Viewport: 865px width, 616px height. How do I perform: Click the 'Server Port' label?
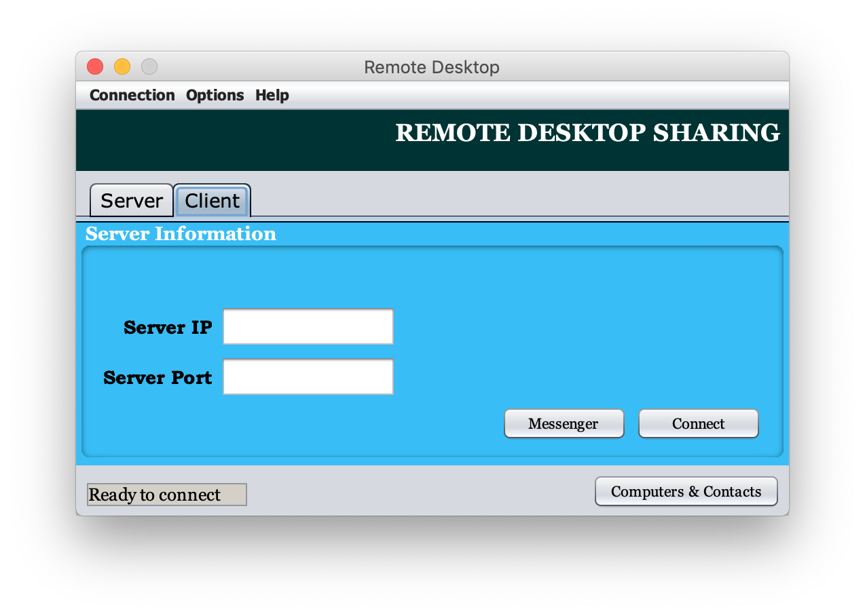click(x=158, y=377)
